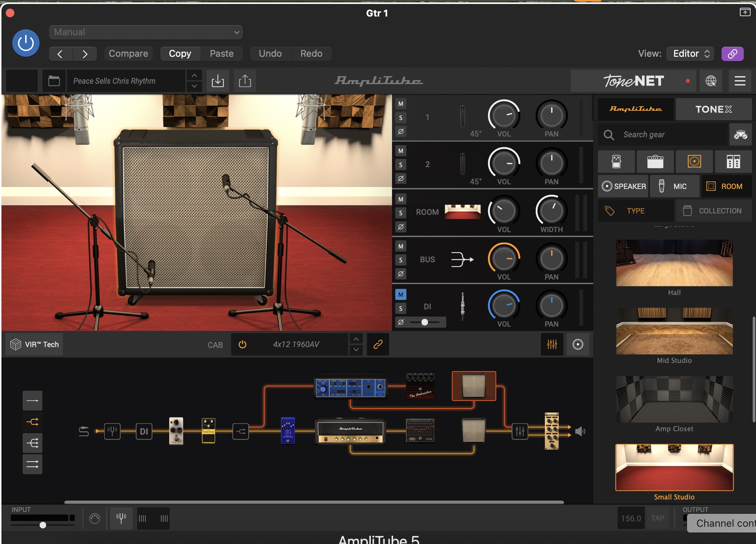
Task: Mute the ROOM channel
Action: (x=401, y=199)
